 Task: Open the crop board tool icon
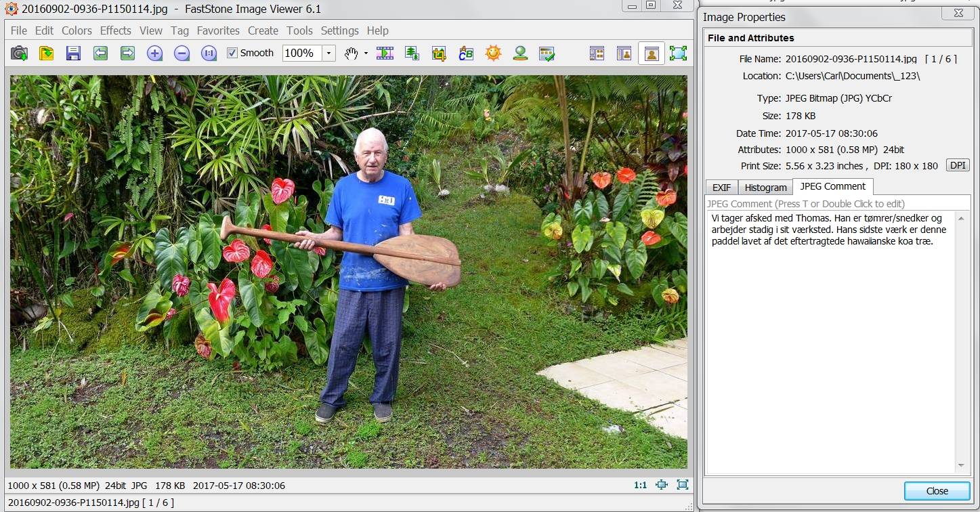tap(439, 53)
